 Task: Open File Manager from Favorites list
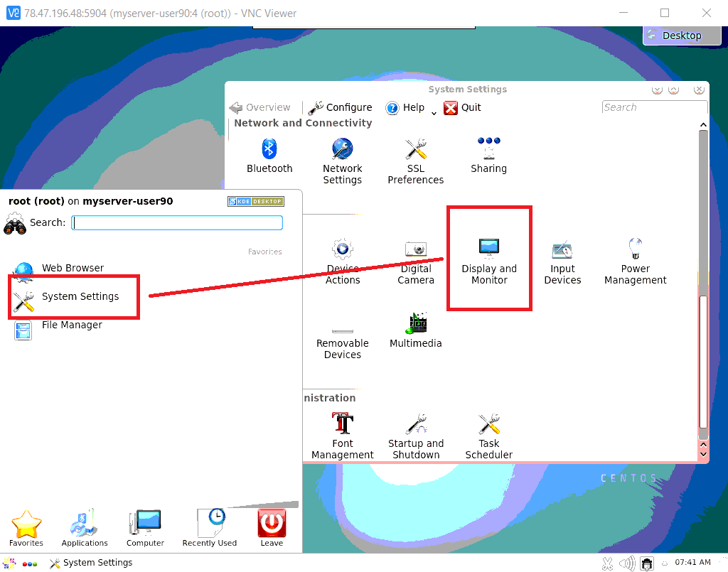(x=72, y=325)
